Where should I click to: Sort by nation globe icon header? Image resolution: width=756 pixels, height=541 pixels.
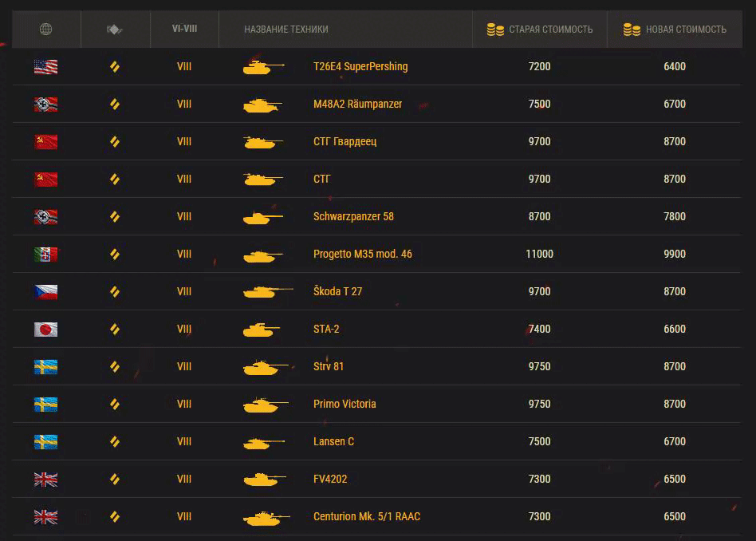pos(45,29)
